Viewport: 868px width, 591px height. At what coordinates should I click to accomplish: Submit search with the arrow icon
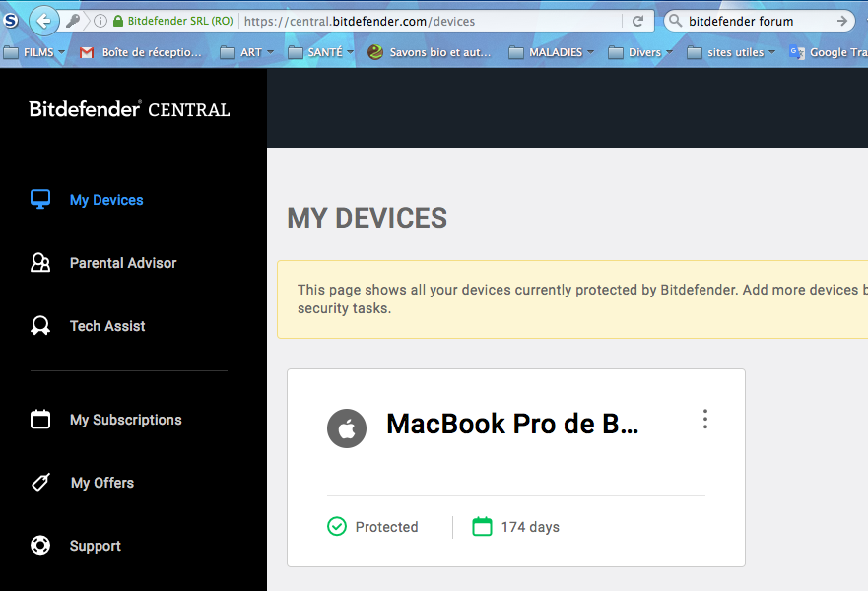[x=842, y=21]
